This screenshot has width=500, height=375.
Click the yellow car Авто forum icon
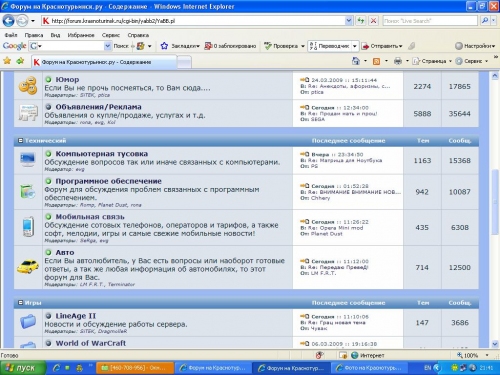(x=28, y=267)
